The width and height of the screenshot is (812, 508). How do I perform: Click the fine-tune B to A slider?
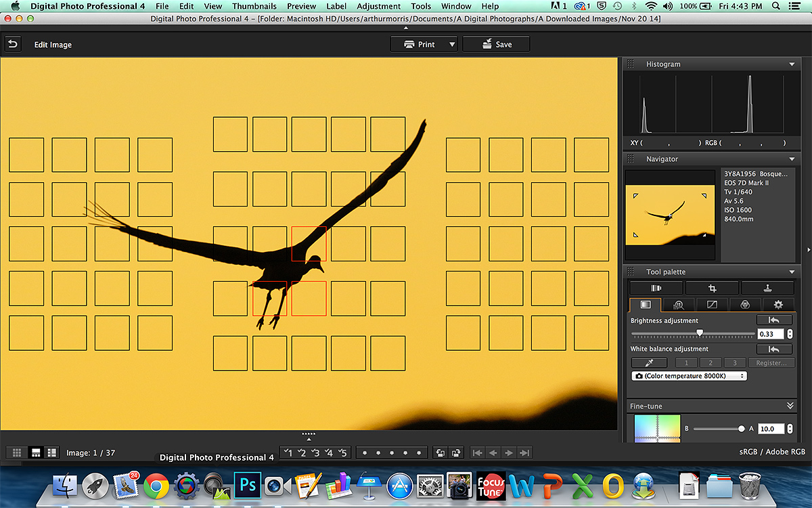tap(719, 429)
